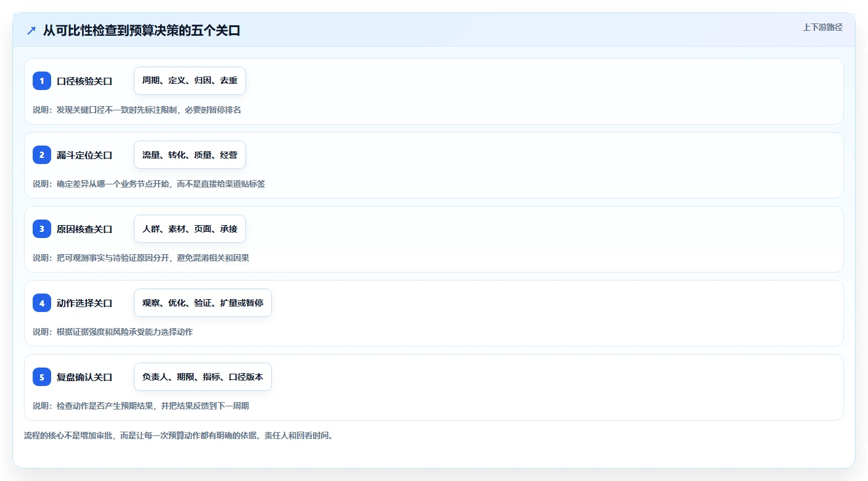Click the 口径核验关口 heading
Image resolution: width=868 pixels, height=481 pixels.
pyautogui.click(x=84, y=81)
